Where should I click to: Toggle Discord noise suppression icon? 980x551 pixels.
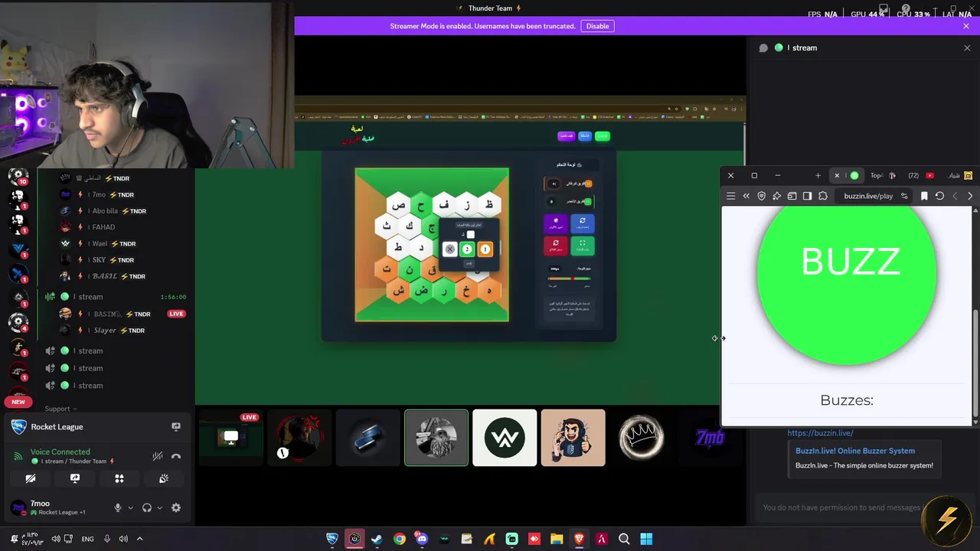point(158,456)
